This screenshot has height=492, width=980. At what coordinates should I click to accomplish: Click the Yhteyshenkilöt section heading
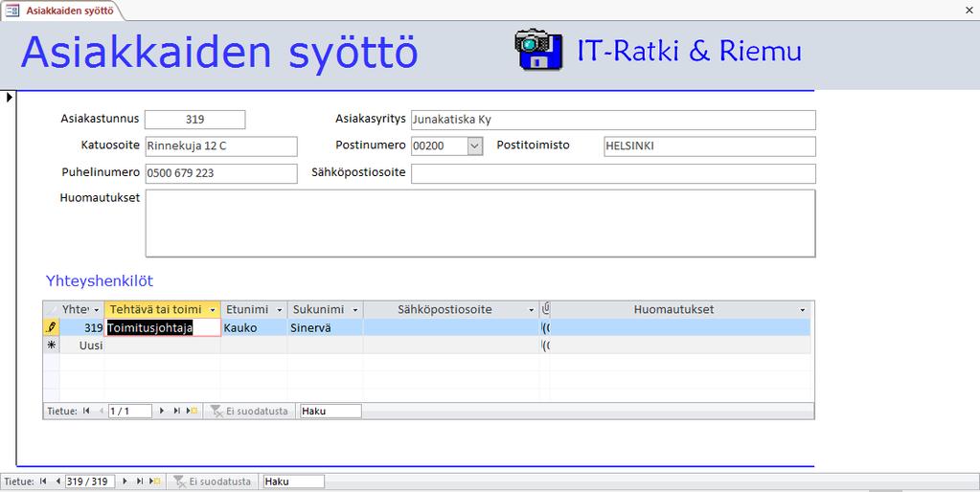pyautogui.click(x=100, y=281)
